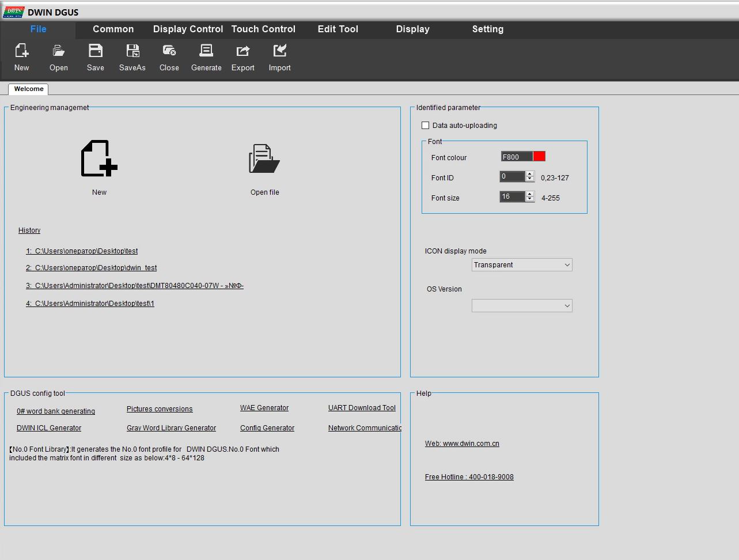Click the Export toolbar icon

click(x=243, y=51)
